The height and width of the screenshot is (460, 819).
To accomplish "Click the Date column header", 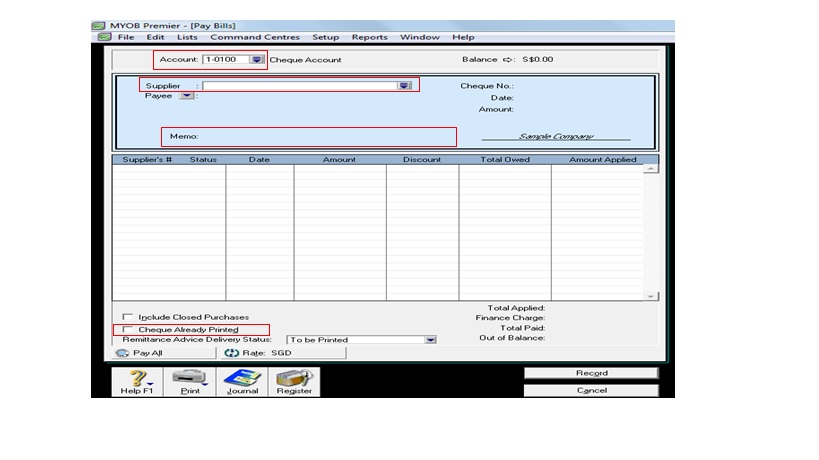I will click(x=259, y=159).
